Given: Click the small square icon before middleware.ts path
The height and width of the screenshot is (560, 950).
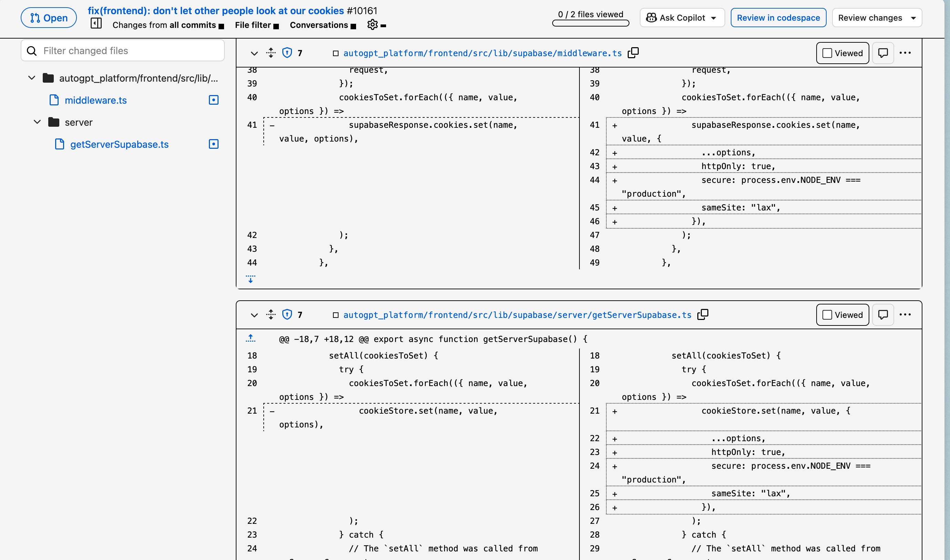Looking at the screenshot, I should click(x=336, y=53).
